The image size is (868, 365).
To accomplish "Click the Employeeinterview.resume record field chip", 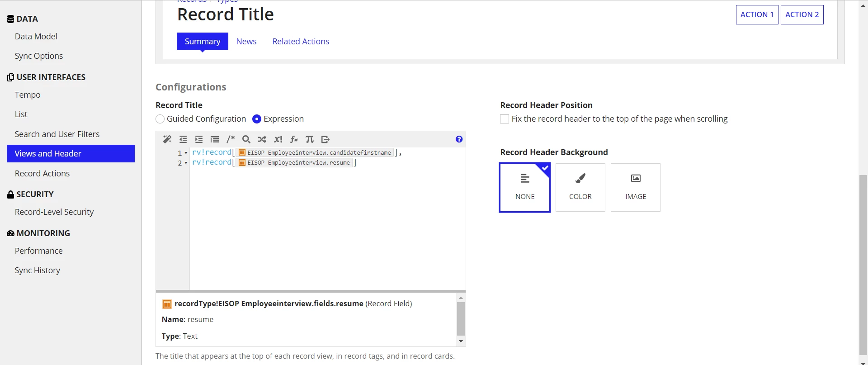I will tap(294, 162).
